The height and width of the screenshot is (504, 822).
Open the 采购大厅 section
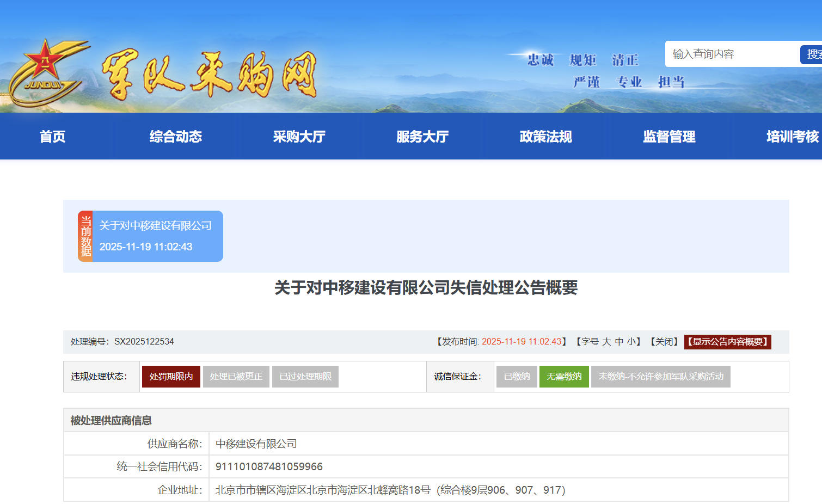(x=299, y=137)
